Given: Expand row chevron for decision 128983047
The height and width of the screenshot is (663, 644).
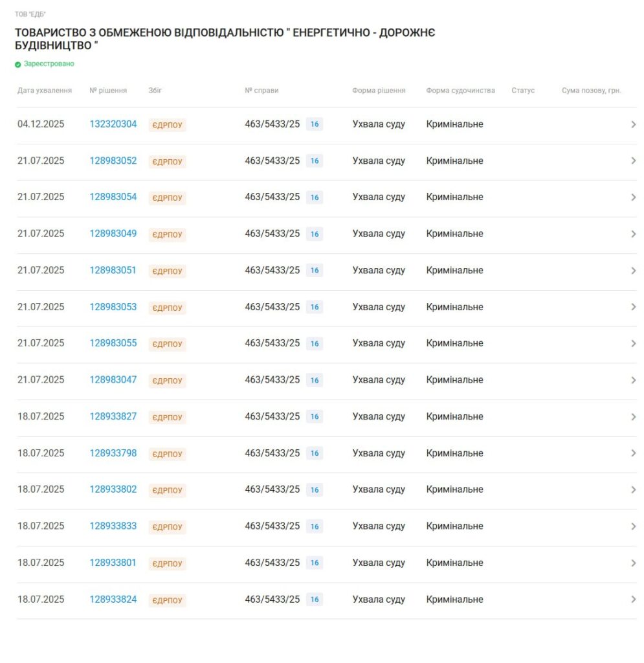Looking at the screenshot, I should pos(634,380).
